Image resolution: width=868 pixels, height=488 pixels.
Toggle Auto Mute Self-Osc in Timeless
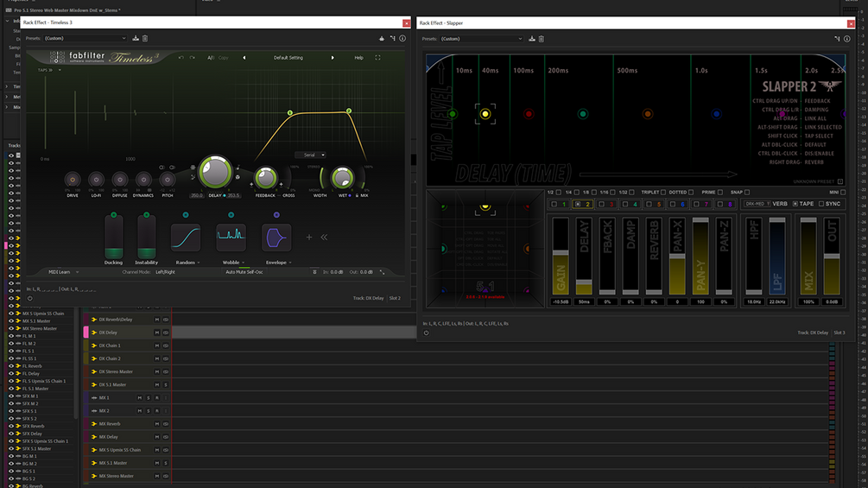244,272
